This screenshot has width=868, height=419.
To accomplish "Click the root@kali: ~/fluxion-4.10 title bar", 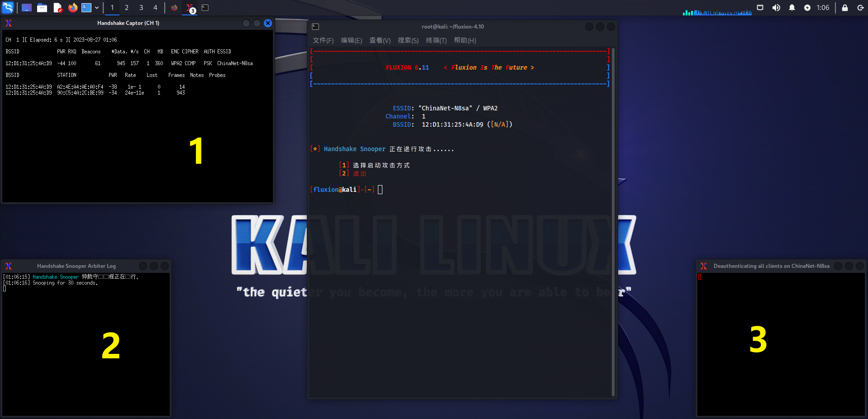I will 453,27.
